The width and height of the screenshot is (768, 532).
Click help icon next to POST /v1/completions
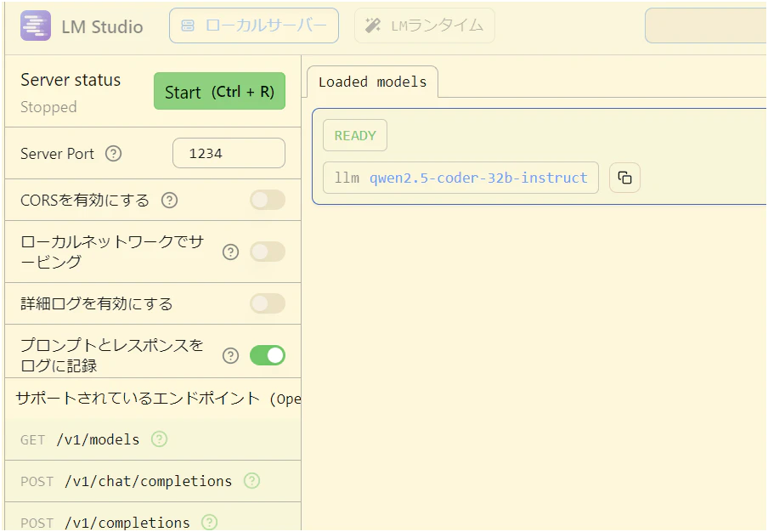[x=209, y=522]
